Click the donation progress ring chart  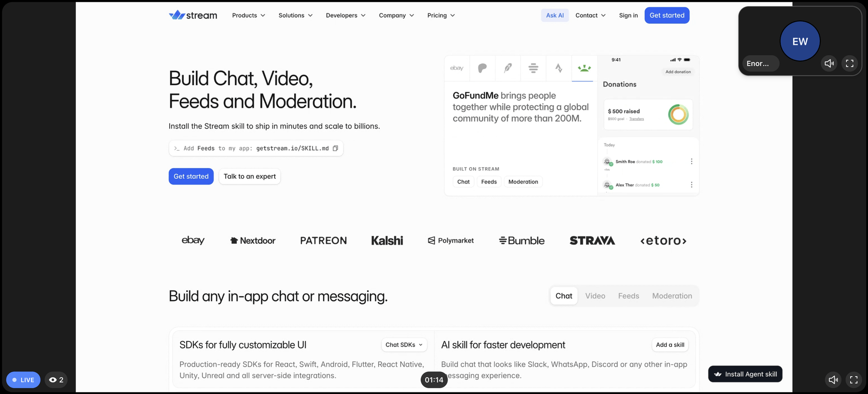[x=678, y=115]
